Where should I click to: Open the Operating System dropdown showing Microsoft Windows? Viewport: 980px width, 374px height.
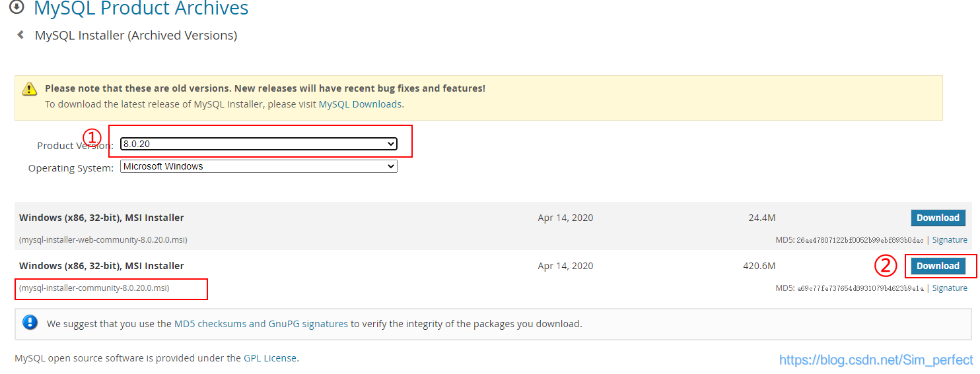click(x=259, y=167)
